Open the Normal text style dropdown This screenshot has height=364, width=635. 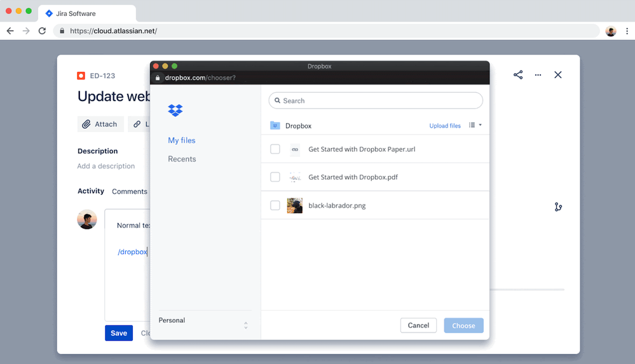[133, 225]
